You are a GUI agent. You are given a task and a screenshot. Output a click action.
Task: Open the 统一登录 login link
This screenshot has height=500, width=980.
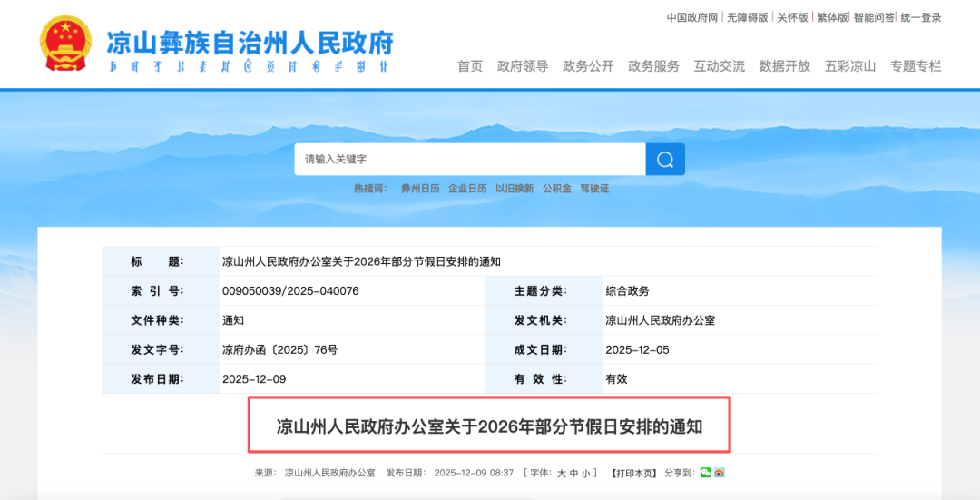click(921, 17)
